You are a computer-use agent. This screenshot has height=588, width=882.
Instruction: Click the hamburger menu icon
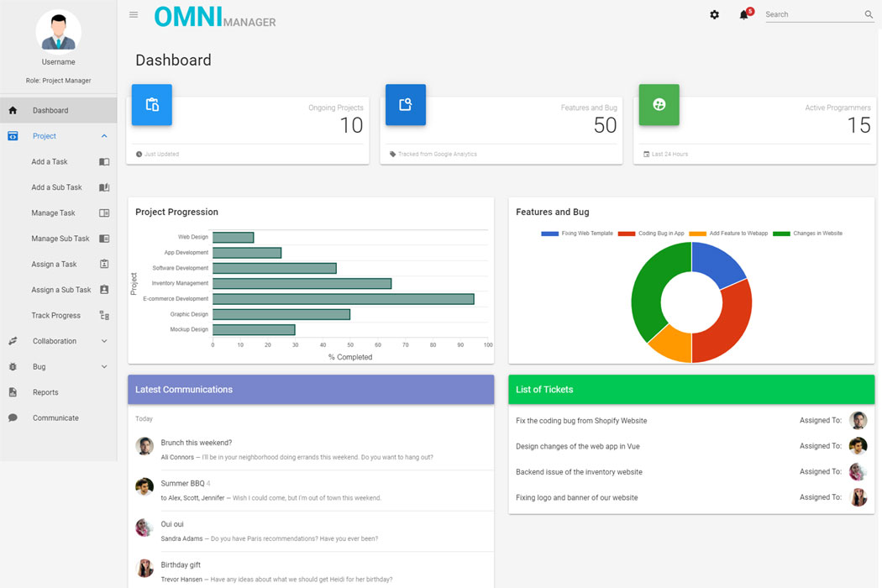[134, 15]
